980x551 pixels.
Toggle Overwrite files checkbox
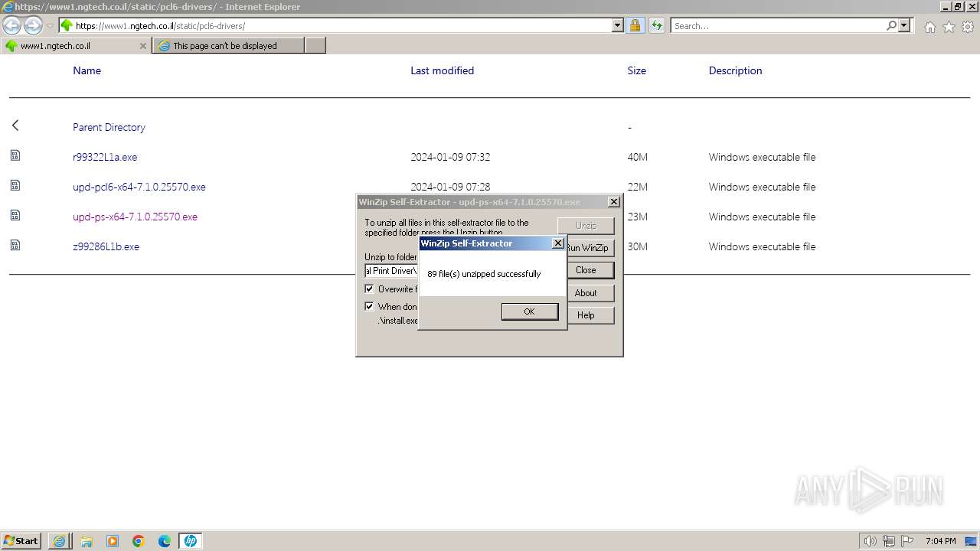(369, 289)
